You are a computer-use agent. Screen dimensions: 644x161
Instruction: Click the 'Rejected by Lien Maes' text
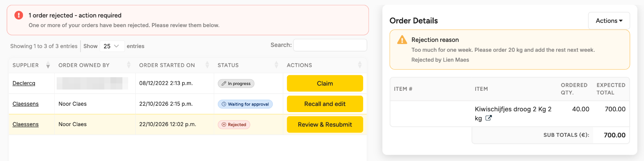click(x=440, y=60)
